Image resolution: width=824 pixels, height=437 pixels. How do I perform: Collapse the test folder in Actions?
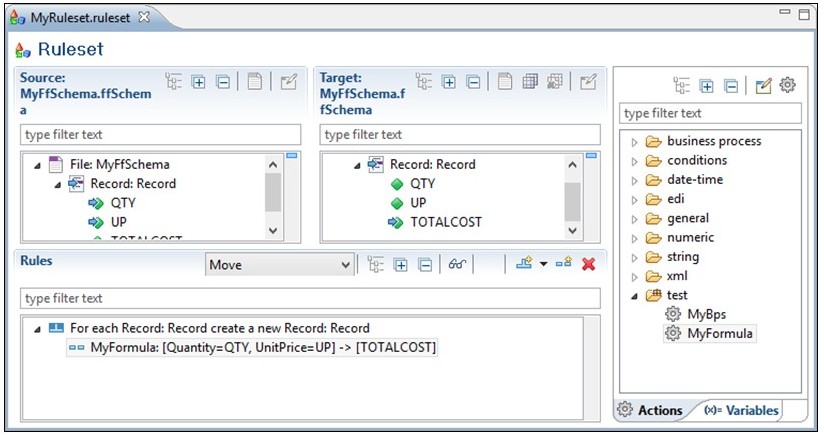(634, 295)
